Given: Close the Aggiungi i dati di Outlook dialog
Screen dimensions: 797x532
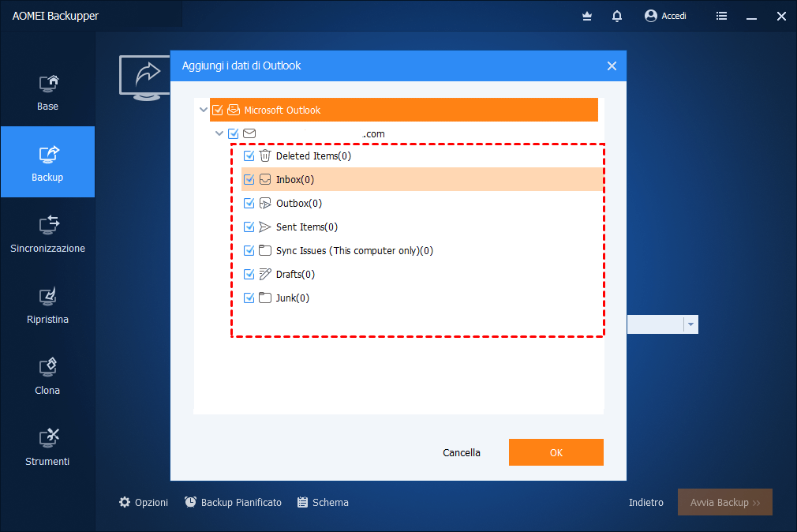Looking at the screenshot, I should pyautogui.click(x=612, y=66).
